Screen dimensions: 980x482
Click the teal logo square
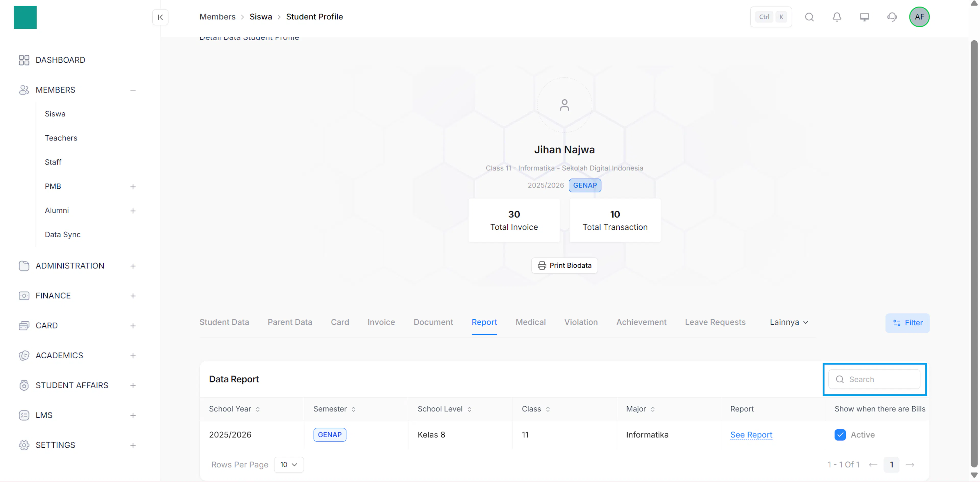(x=25, y=17)
